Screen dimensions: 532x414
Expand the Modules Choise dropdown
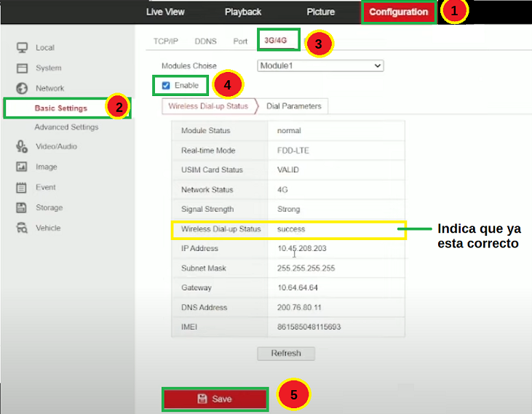click(320, 65)
